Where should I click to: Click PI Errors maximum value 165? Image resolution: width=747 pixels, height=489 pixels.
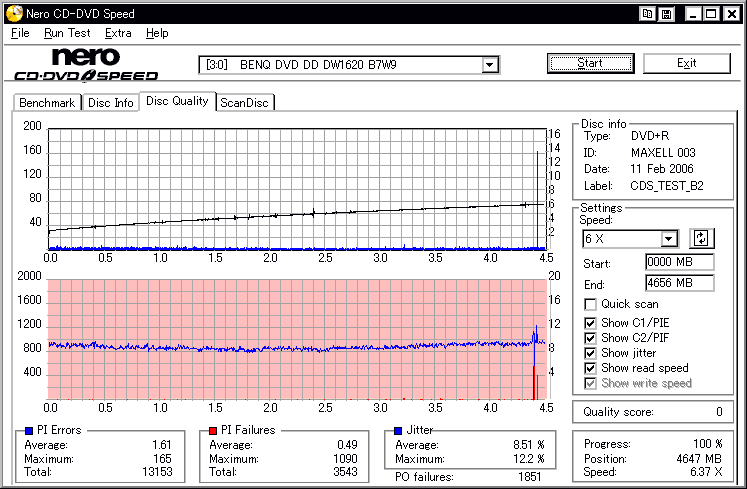[x=162, y=458]
